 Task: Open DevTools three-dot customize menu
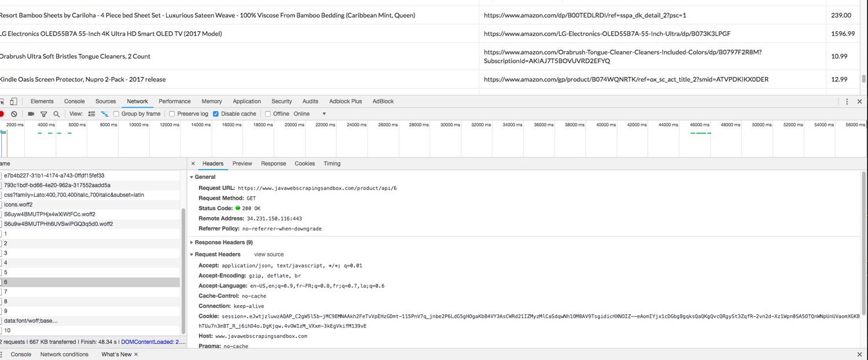[x=847, y=101]
